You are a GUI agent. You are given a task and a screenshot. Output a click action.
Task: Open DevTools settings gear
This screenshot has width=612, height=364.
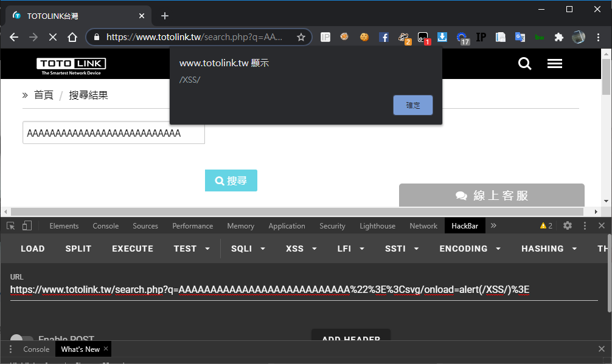(x=568, y=225)
